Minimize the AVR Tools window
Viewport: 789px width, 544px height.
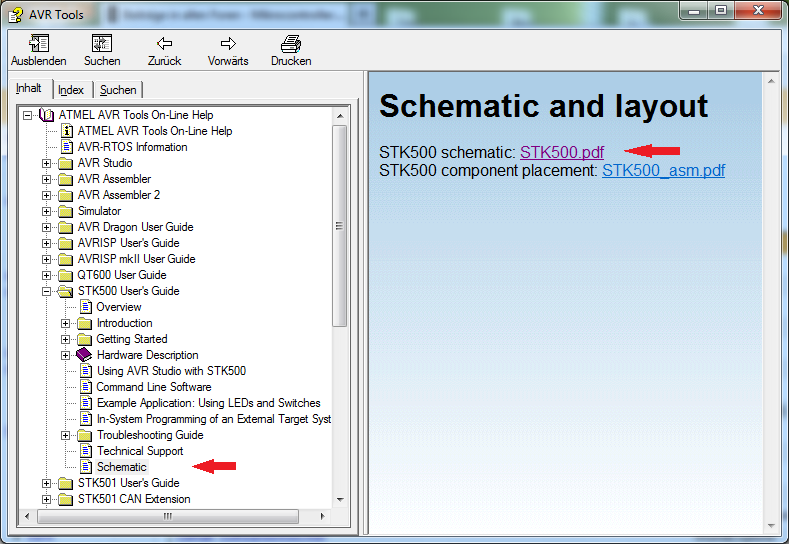point(694,10)
